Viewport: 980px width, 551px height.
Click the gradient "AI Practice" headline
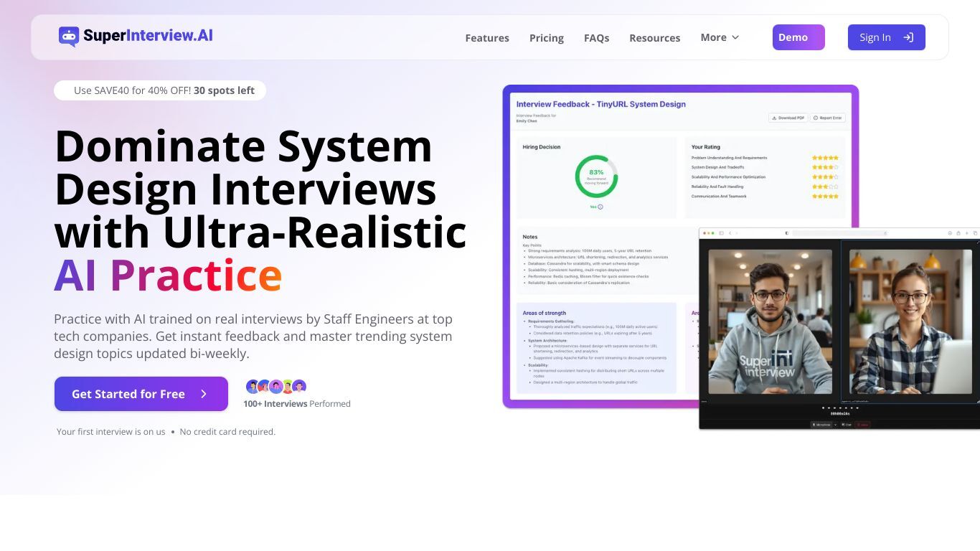point(168,275)
